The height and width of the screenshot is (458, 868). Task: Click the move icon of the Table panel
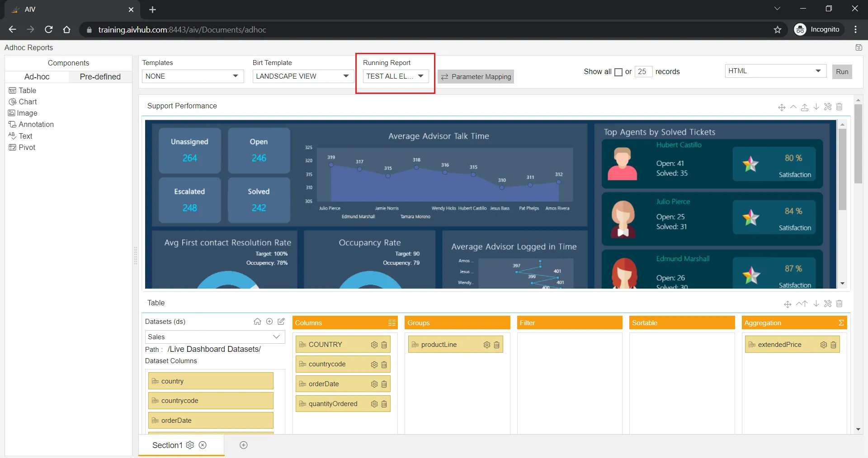point(788,304)
